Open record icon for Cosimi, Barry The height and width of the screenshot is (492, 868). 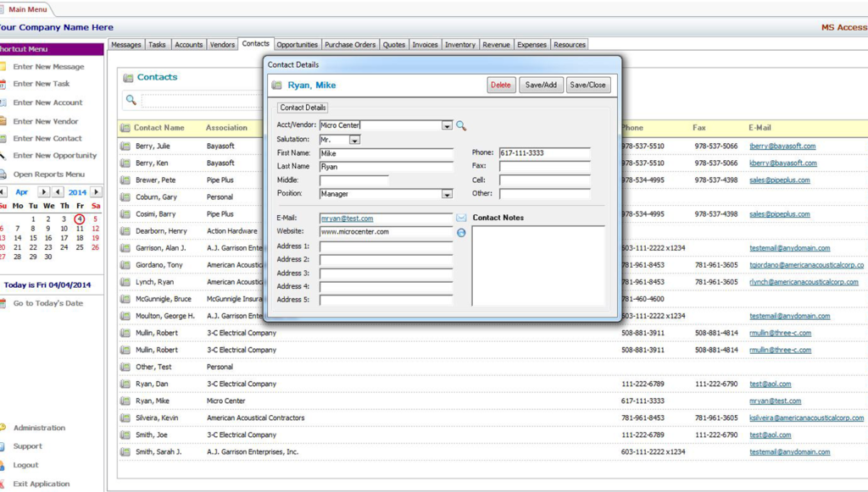point(125,214)
